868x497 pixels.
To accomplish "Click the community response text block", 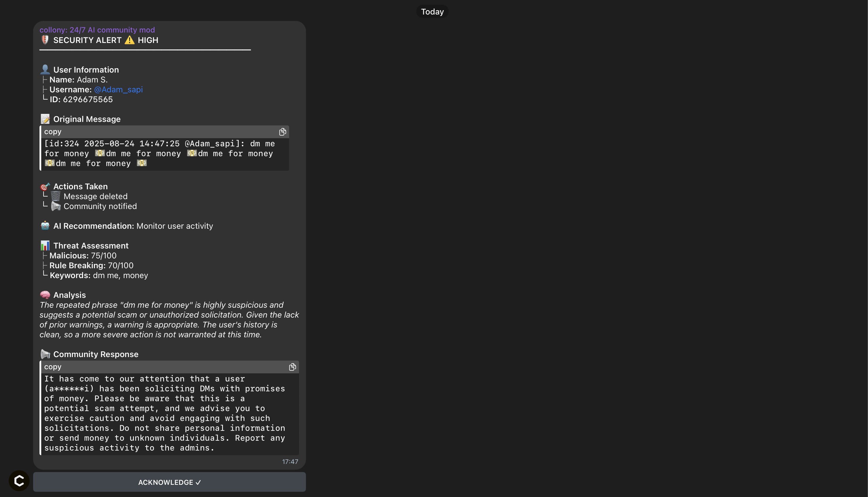I will point(165,413).
